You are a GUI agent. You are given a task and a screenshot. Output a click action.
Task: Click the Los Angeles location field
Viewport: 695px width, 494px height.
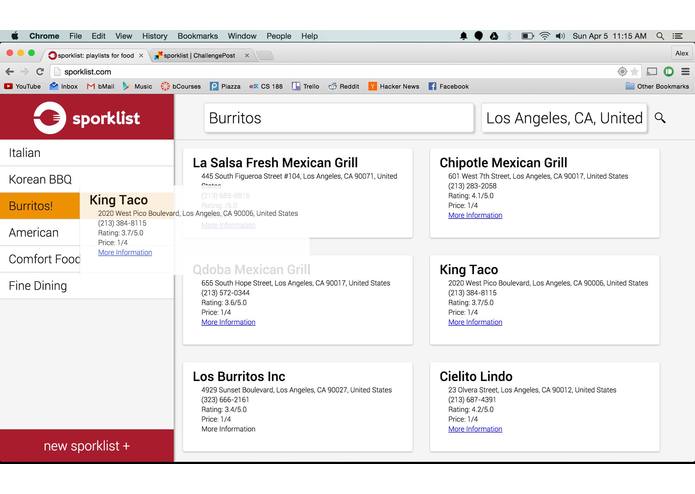564,118
